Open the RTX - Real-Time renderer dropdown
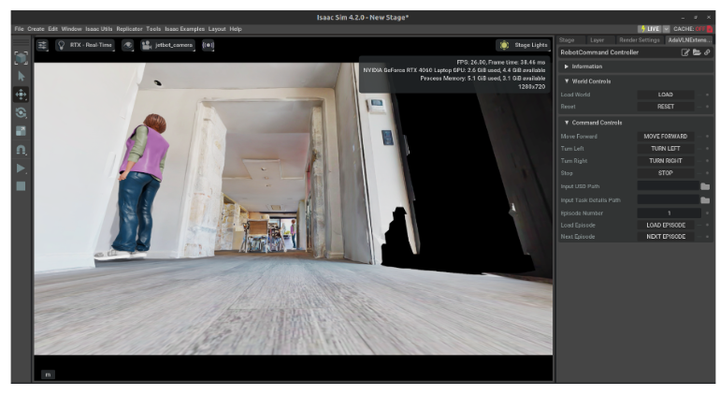Screen dimensions: 720x396 click(x=85, y=45)
